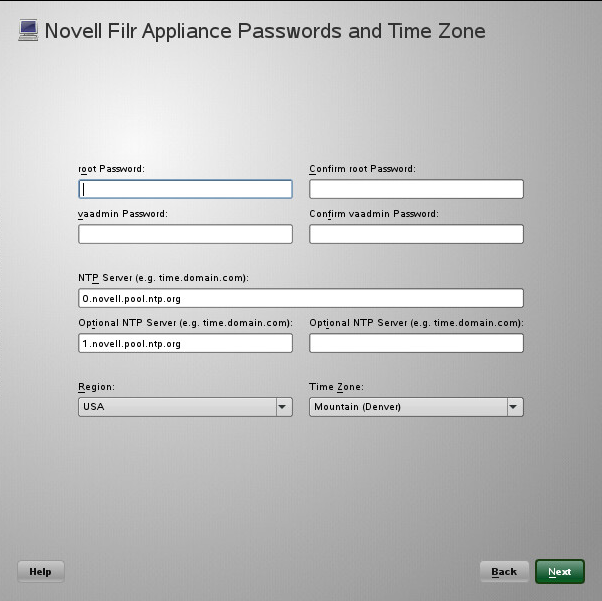Go to the previous step with Back
The image size is (602, 601).
pyautogui.click(x=504, y=571)
